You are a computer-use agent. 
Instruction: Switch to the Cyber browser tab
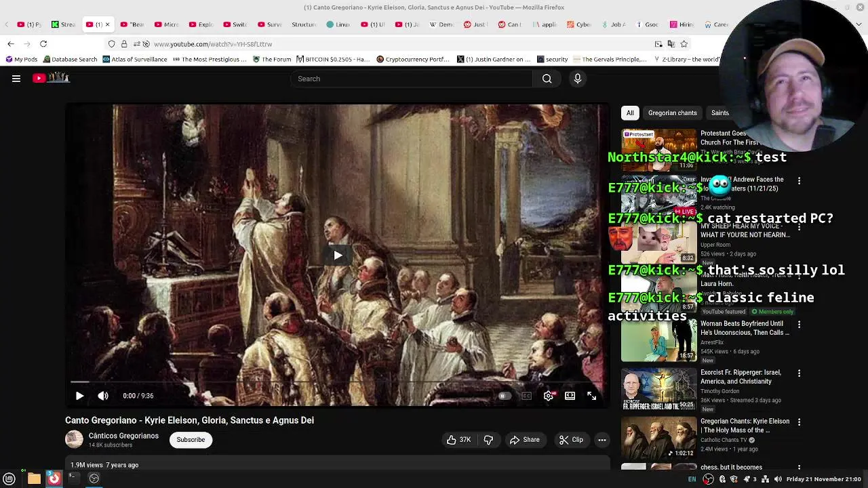pyautogui.click(x=578, y=24)
